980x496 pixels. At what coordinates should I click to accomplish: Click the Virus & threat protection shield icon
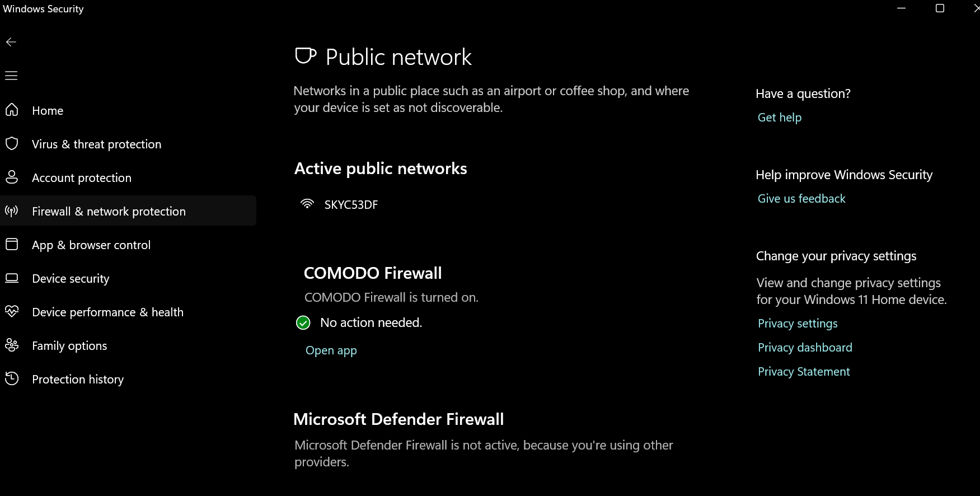coord(12,143)
